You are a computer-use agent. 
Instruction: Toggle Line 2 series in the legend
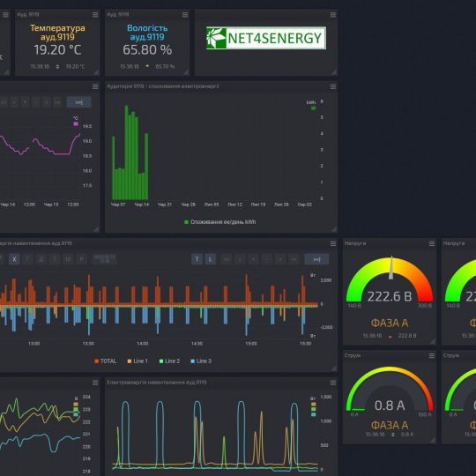(x=170, y=361)
